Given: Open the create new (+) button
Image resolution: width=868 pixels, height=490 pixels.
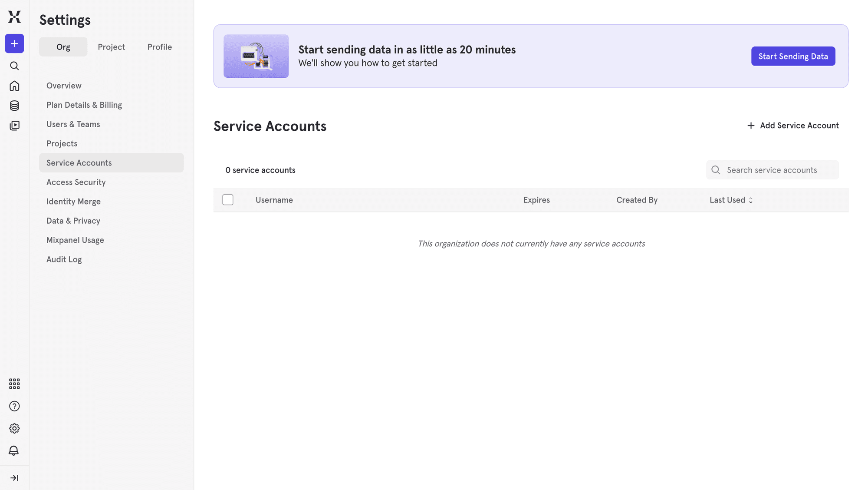Looking at the screenshot, I should click(14, 43).
